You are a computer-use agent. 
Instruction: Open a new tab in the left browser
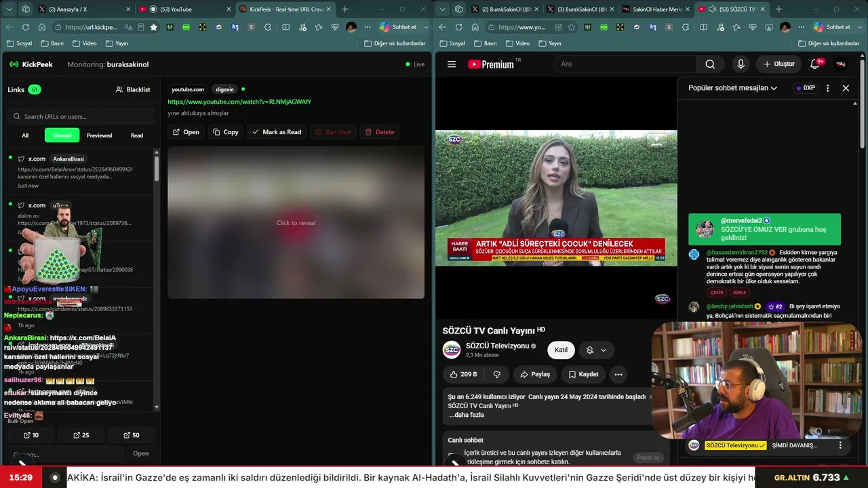coord(345,9)
